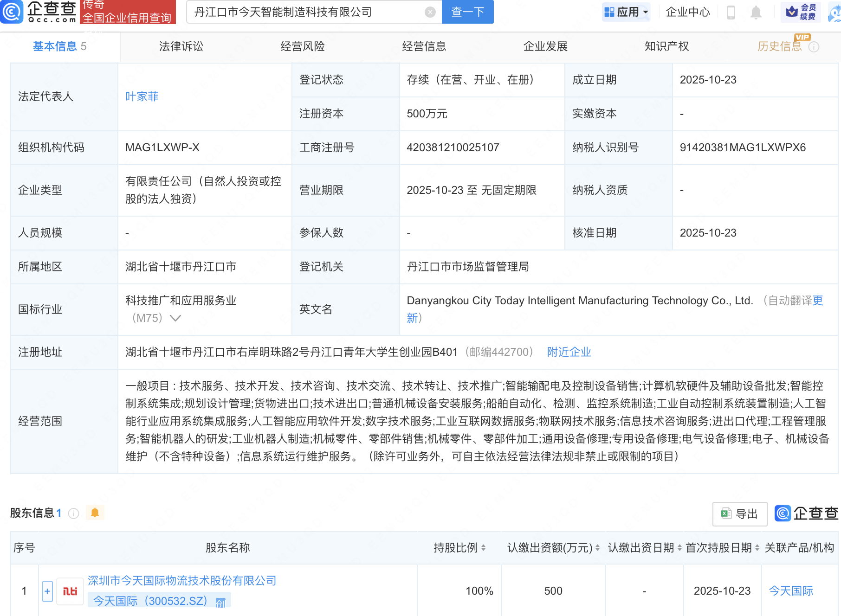Open the 经营风险 tab
Image resolution: width=841 pixels, height=616 pixels.
tap(303, 46)
